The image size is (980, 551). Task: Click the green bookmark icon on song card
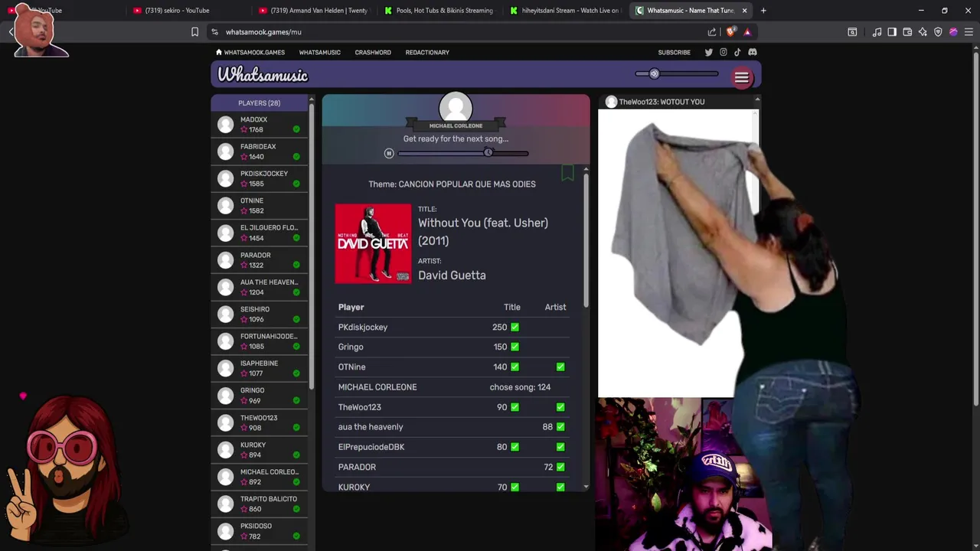(x=567, y=172)
